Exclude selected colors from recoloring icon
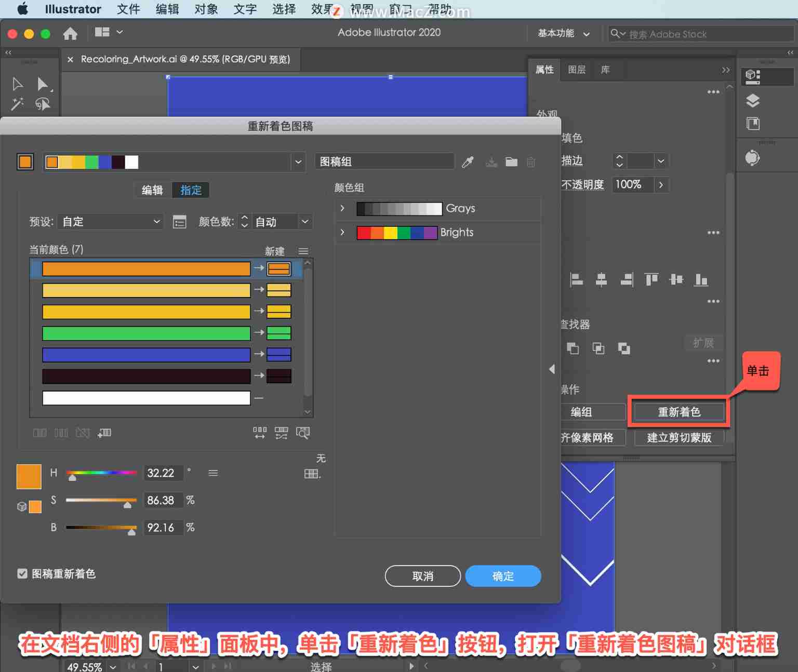This screenshot has width=798, height=672. [83, 433]
